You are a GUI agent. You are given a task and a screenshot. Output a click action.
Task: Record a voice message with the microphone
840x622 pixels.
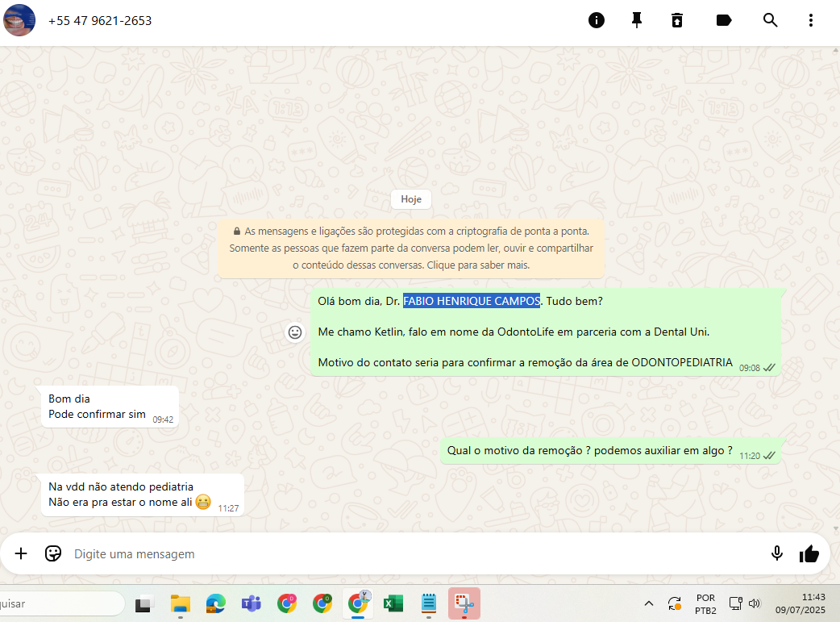(777, 553)
